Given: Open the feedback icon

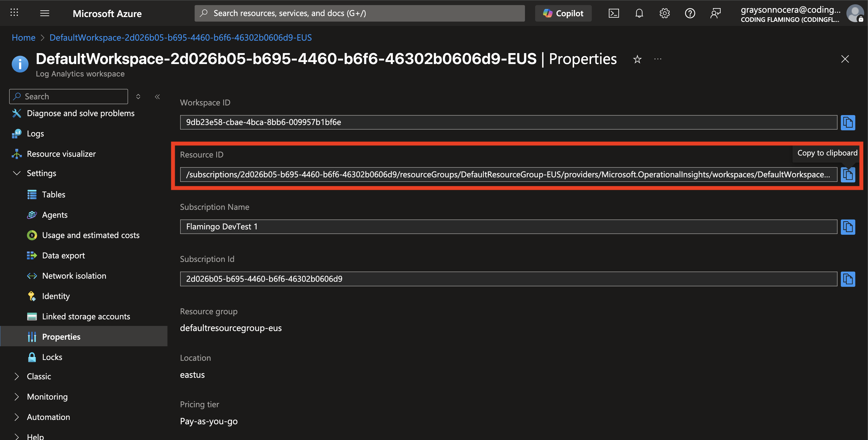Looking at the screenshot, I should (715, 13).
